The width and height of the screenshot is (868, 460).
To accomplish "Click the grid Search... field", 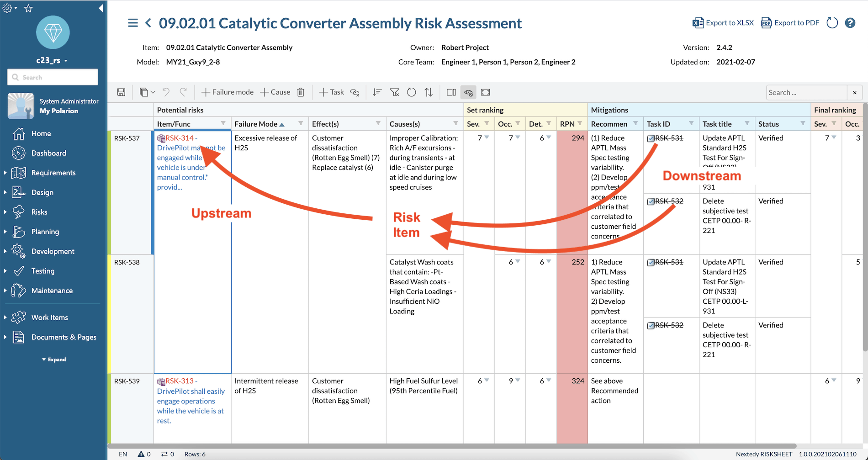I will pyautogui.click(x=806, y=92).
